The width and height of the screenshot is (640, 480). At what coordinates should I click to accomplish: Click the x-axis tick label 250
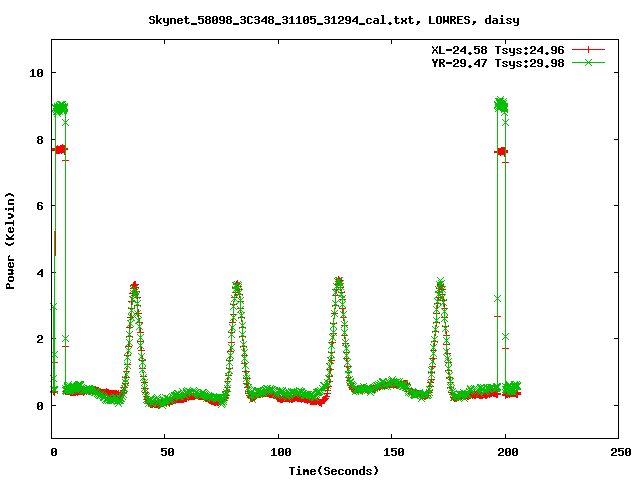[x=621, y=452]
